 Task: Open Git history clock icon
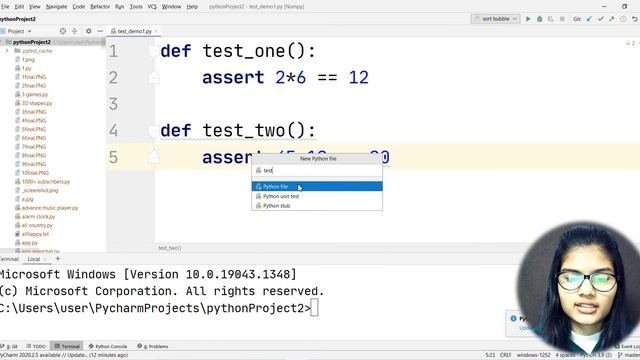point(623,19)
